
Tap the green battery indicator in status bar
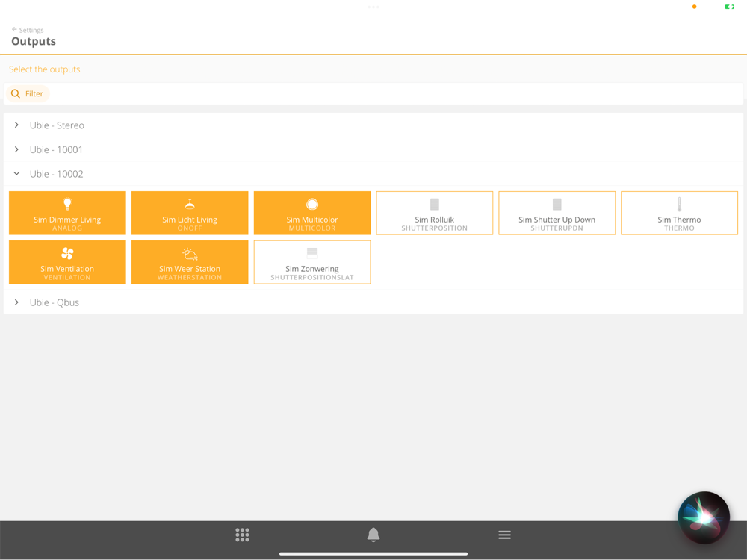[x=729, y=7]
